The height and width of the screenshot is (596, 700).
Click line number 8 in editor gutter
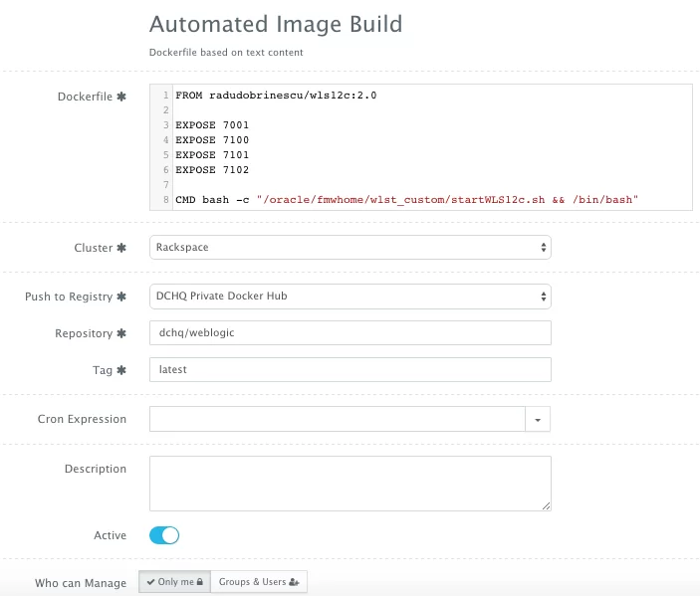coord(166,200)
